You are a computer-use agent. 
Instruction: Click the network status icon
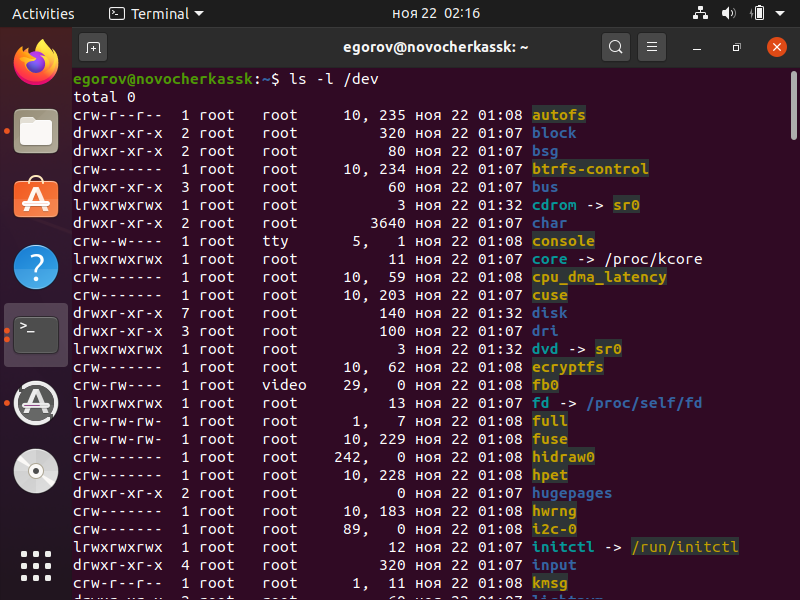(698, 14)
